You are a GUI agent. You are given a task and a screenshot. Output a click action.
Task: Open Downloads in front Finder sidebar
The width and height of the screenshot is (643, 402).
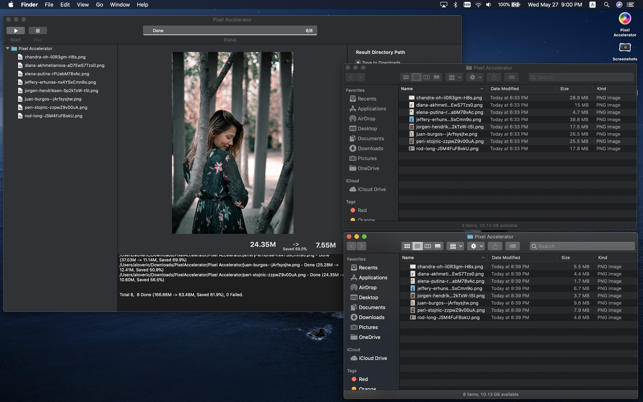point(367,317)
